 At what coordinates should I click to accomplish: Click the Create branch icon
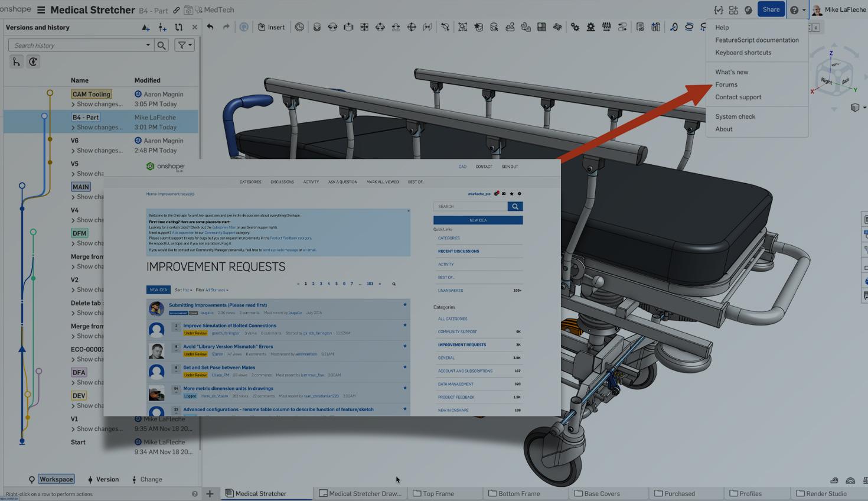click(162, 27)
